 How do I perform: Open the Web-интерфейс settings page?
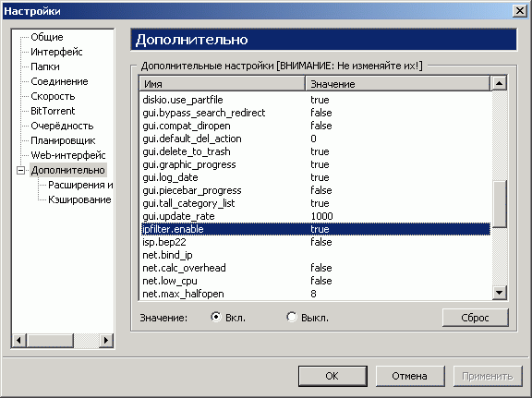coord(67,155)
